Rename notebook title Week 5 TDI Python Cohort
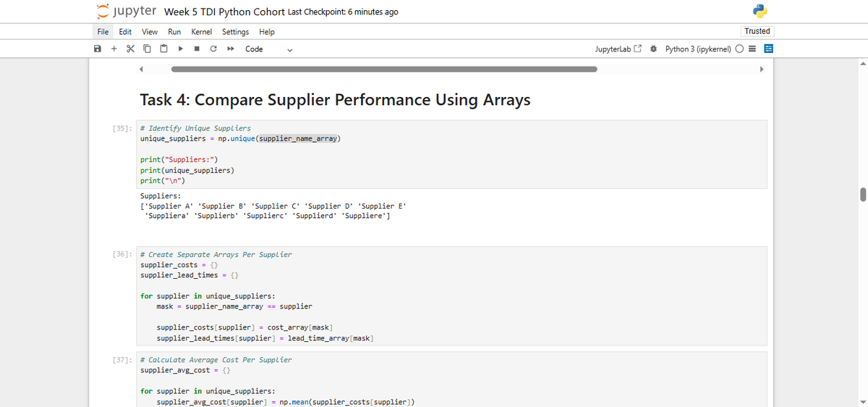 (x=224, y=12)
